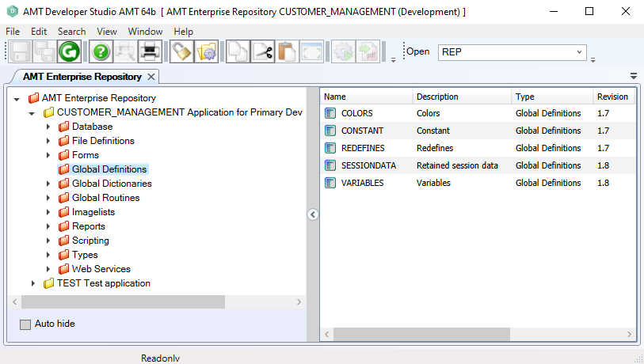Screen dimensions: 644x364
Task: Collapse the AMT Enterprise Repository root node
Action: pos(17,100)
